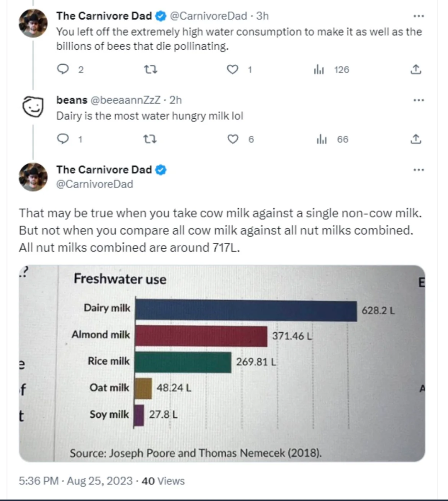
Task: Open more options on main tweet
Action: point(419,170)
